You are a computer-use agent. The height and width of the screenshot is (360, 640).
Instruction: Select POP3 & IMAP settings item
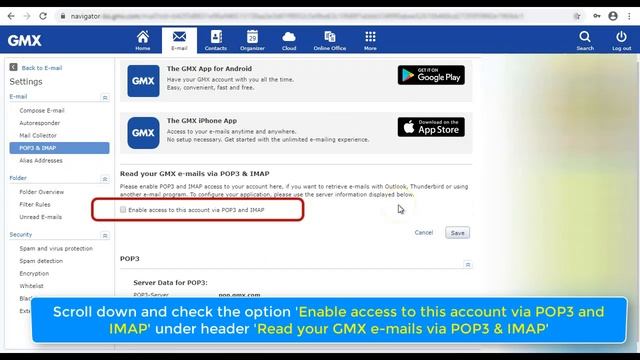(59, 148)
